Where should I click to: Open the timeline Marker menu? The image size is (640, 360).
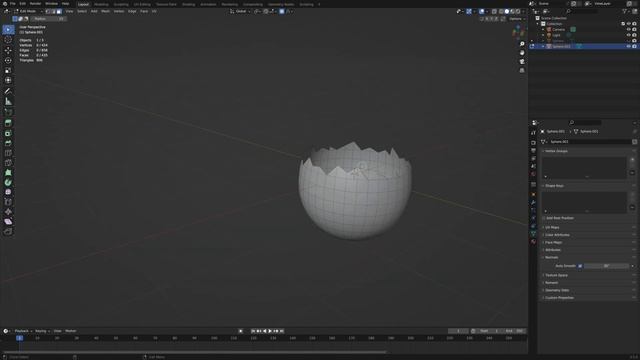[x=71, y=331]
